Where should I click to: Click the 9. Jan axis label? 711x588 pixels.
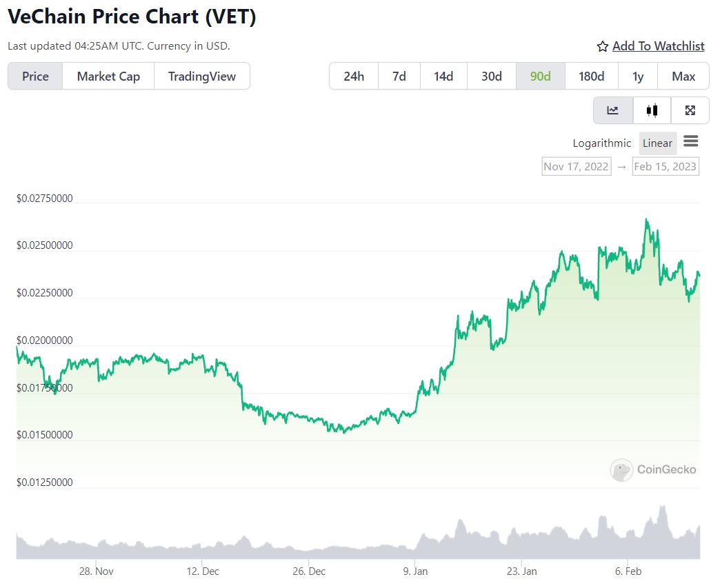415,571
